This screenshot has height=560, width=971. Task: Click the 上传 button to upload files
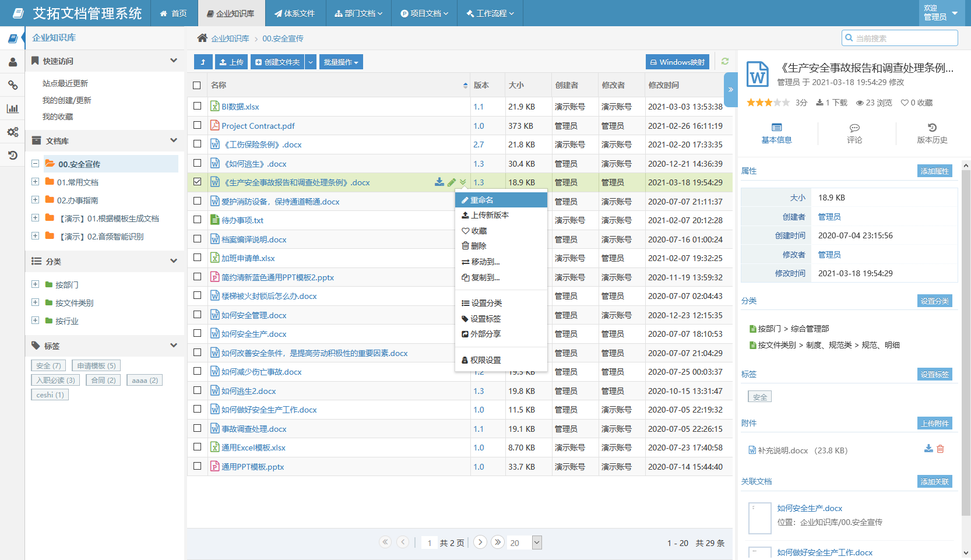click(x=231, y=61)
